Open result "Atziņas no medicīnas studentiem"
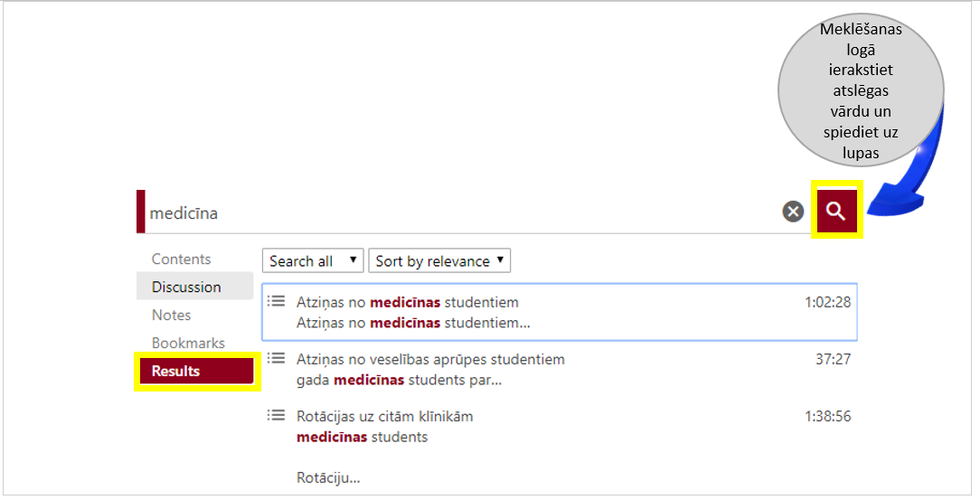 click(408, 302)
